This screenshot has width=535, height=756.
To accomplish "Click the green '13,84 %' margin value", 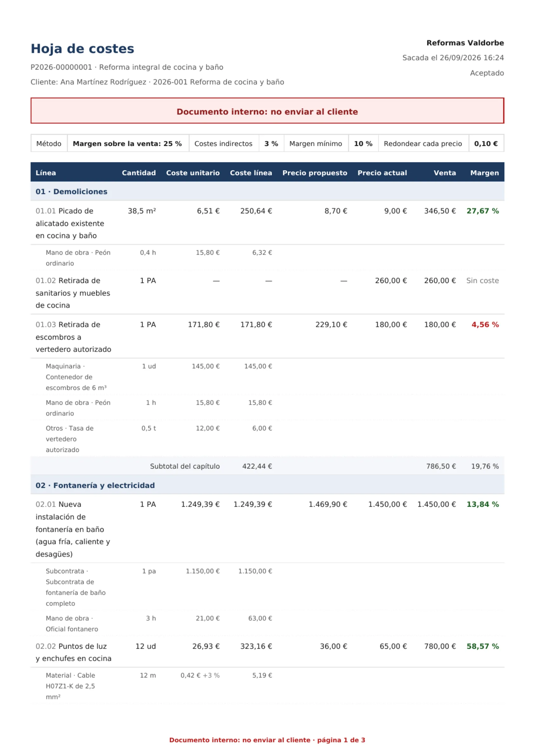I will [483, 504].
